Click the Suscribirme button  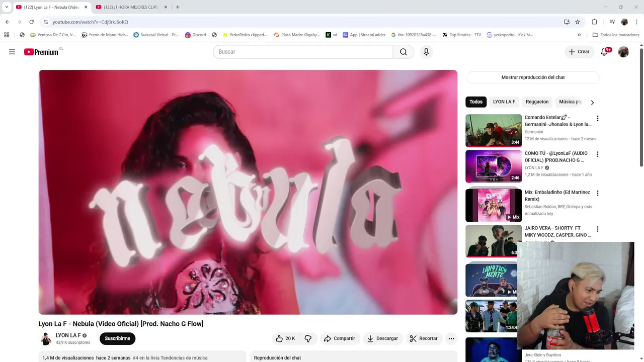[118, 338]
